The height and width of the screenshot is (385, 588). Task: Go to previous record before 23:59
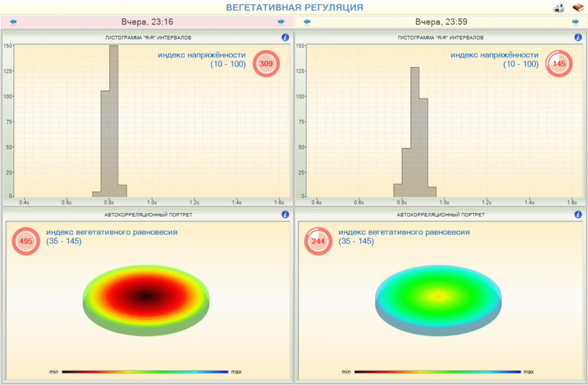coord(307,22)
